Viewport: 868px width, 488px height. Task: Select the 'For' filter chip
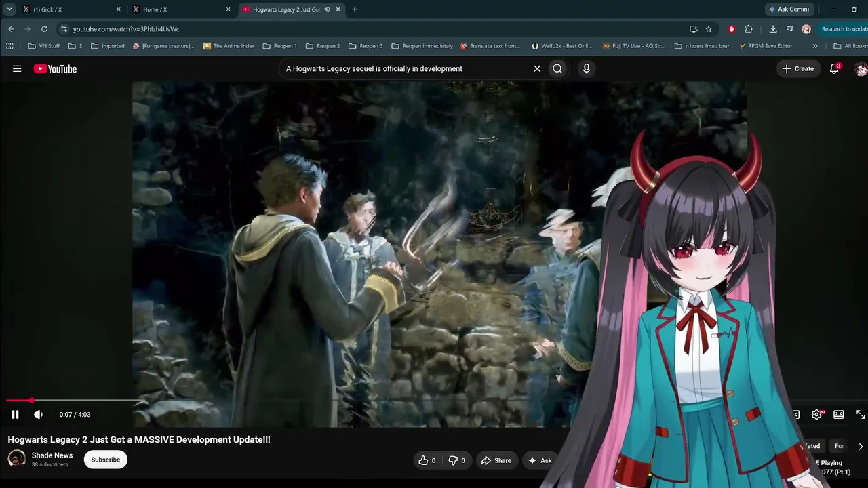pos(839,446)
